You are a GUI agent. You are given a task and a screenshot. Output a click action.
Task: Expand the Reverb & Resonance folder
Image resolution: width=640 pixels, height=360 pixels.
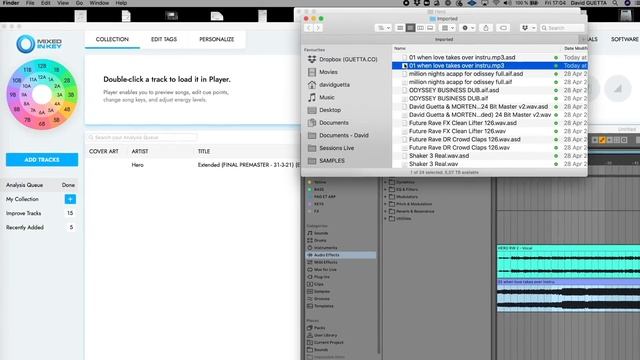(x=385, y=211)
